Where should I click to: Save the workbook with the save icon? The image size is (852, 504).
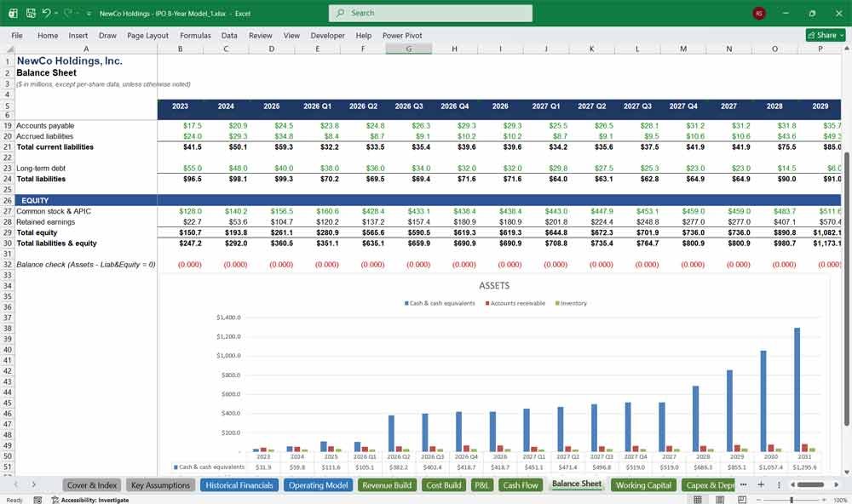(31, 13)
